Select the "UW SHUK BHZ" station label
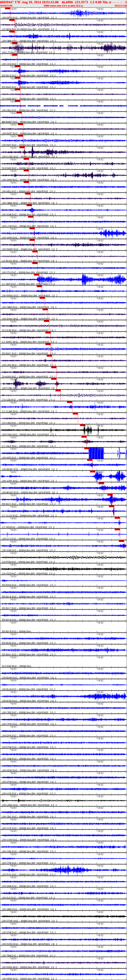The width and height of the screenshot is (127, 980). (10, 319)
